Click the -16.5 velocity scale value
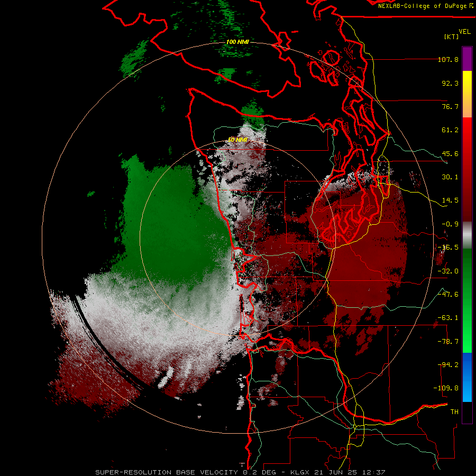The width and height of the screenshot is (476, 476). 448,248
